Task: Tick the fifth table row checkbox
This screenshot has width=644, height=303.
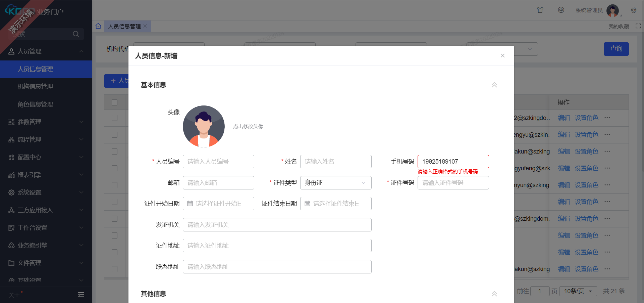Action: (114, 185)
